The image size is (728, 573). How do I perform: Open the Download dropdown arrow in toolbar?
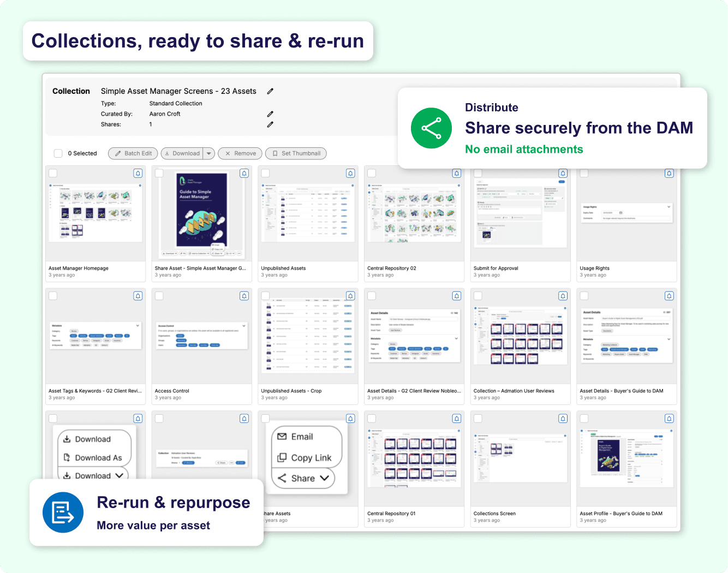(x=209, y=153)
